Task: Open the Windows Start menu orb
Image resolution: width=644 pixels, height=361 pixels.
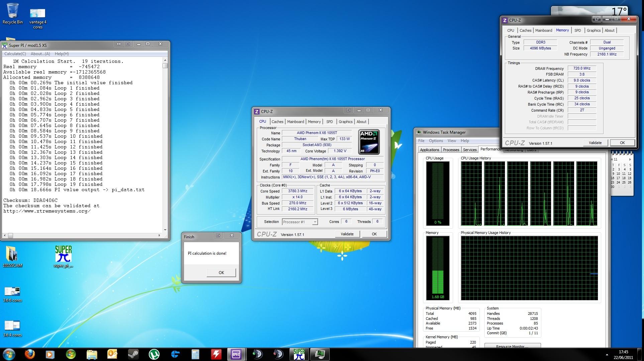Action: point(9,354)
